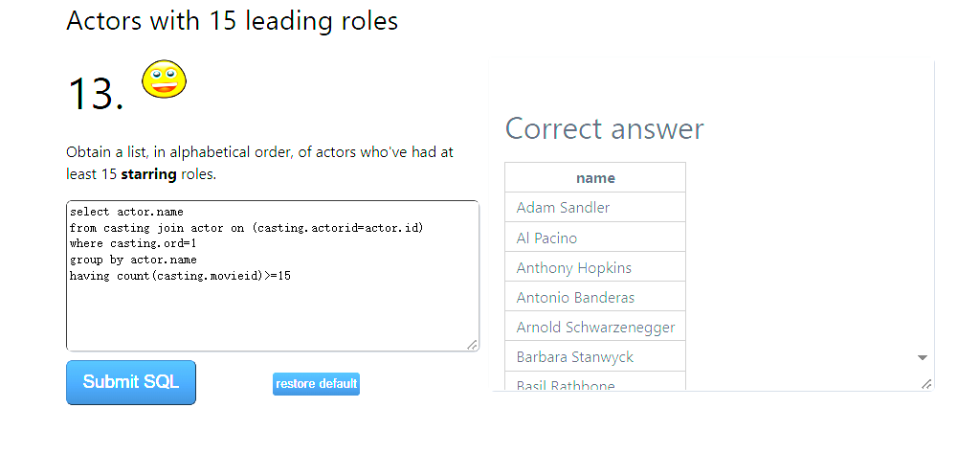Click the name column header
Viewport: 980px width, 476px height.
coord(595,177)
